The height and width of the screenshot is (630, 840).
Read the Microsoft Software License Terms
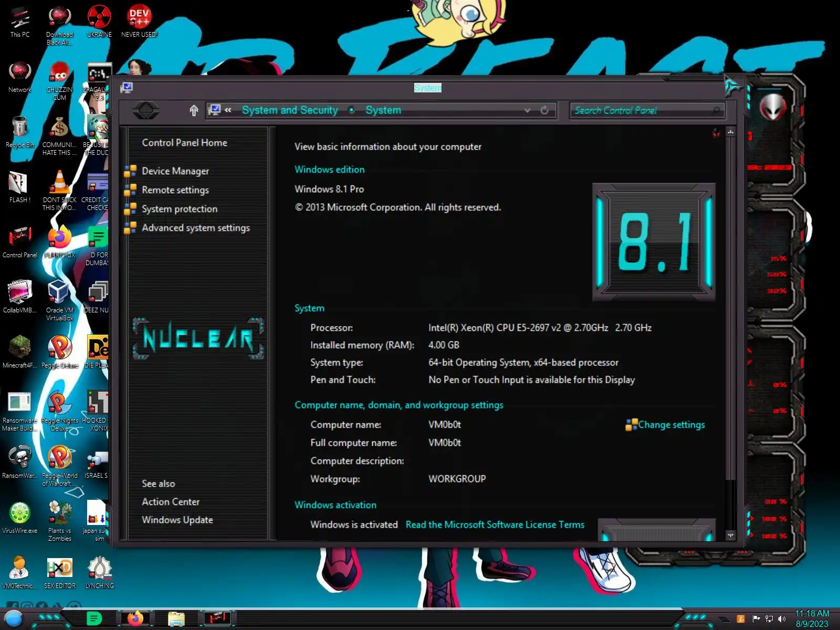[495, 524]
